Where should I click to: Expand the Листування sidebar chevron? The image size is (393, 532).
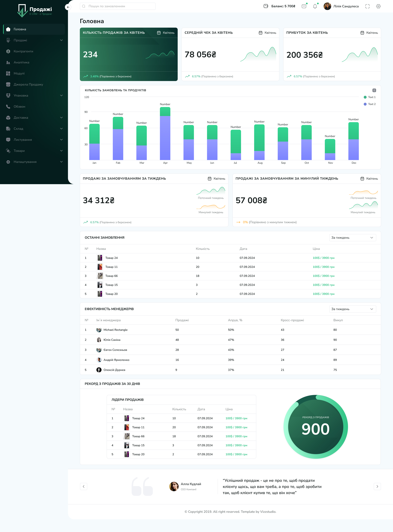tap(61, 140)
